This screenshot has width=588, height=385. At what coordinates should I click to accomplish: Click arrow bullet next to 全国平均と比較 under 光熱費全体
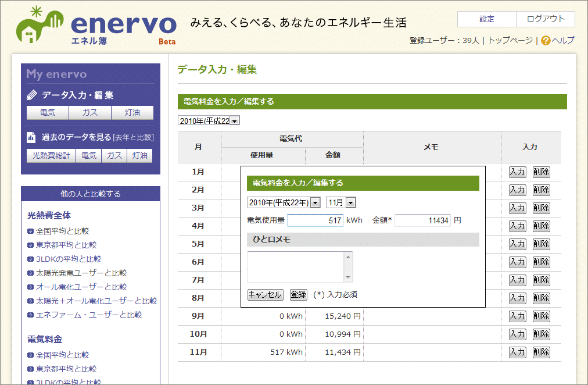click(x=31, y=231)
